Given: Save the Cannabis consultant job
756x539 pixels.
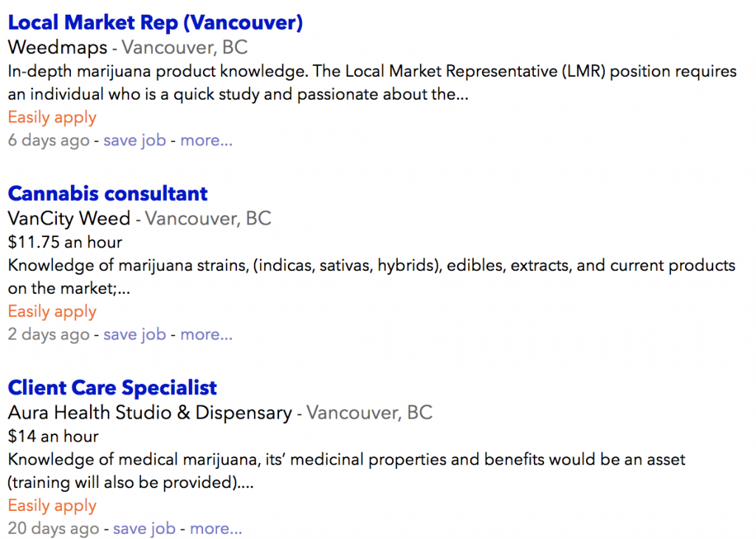Looking at the screenshot, I should (134, 334).
